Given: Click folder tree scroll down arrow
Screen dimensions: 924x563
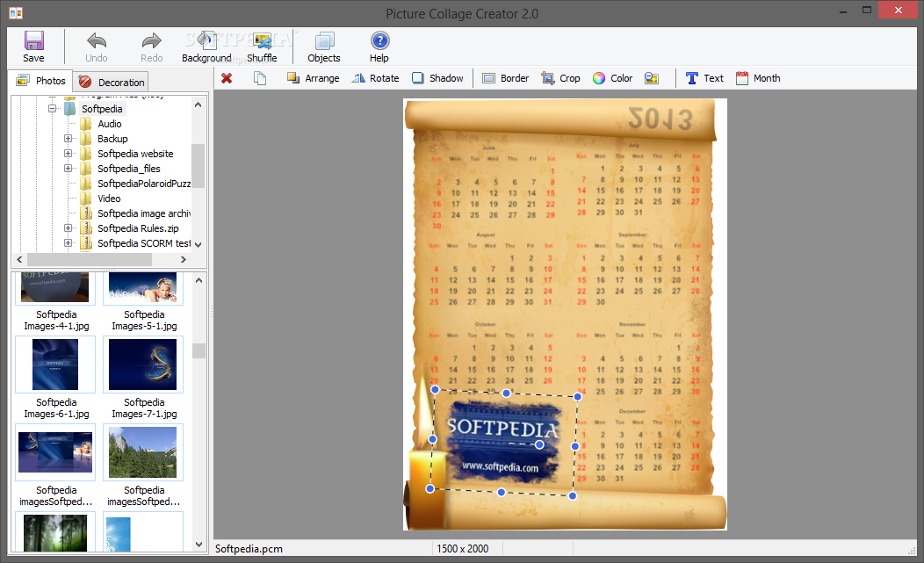Looking at the screenshot, I should [198, 244].
